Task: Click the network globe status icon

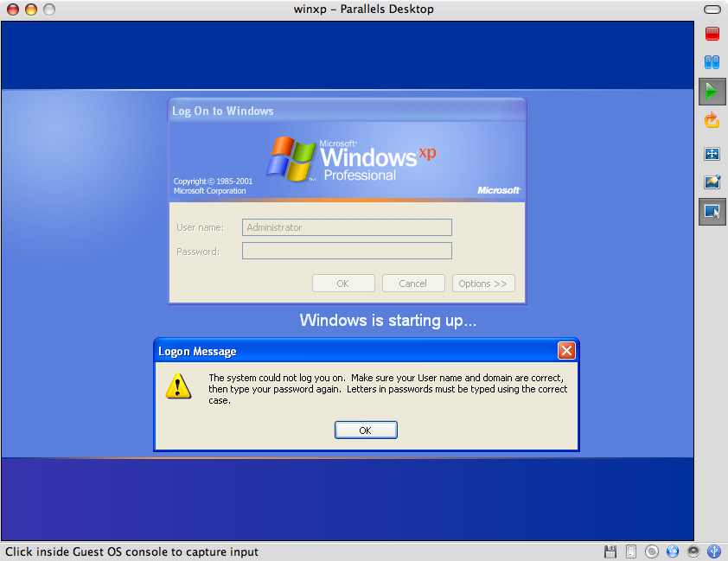Action: click(673, 551)
